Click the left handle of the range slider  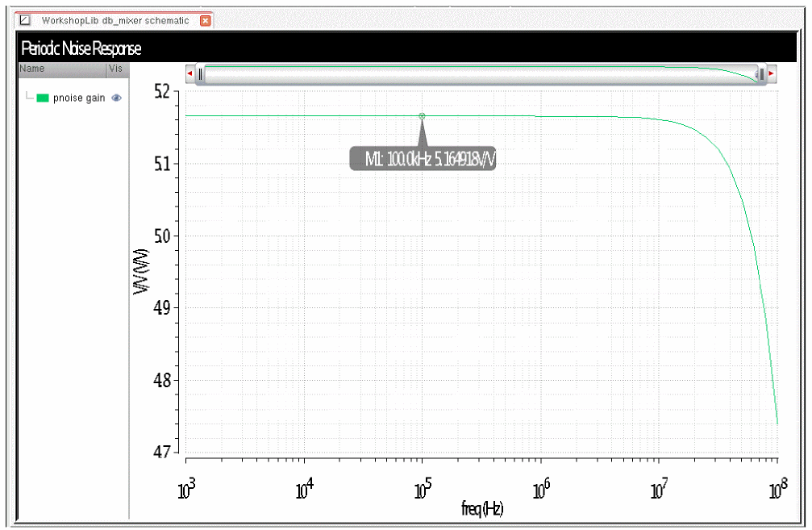(x=201, y=74)
